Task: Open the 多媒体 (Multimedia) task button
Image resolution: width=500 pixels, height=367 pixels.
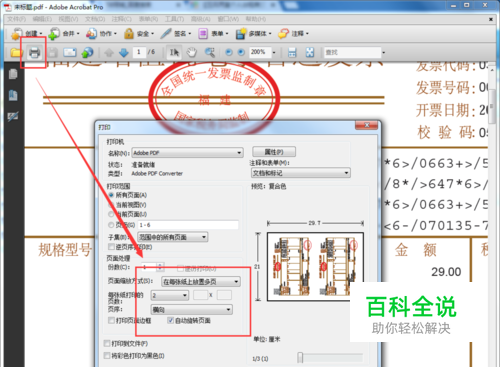Action: pos(254,34)
